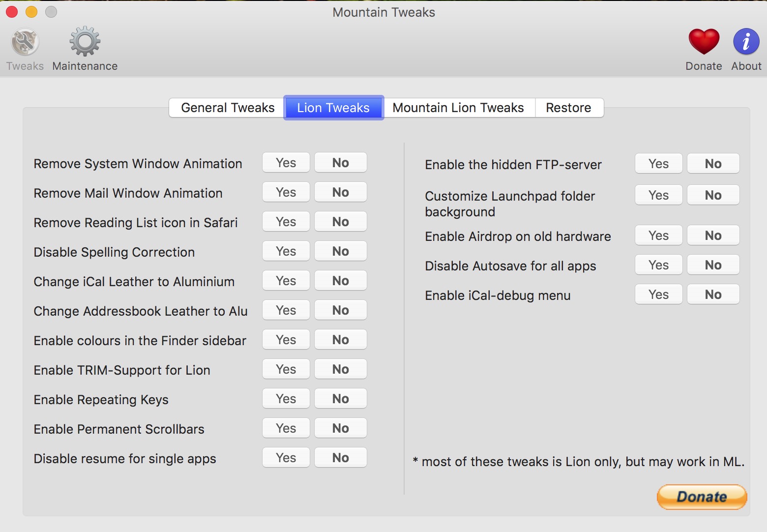The image size is (767, 532).
Task: Choose Yes for Finder sidebar colours
Action: [286, 340]
